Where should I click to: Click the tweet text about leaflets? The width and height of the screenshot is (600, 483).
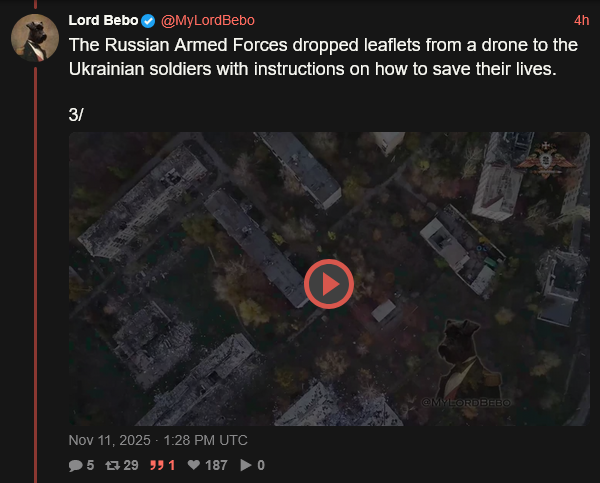[x=323, y=57]
